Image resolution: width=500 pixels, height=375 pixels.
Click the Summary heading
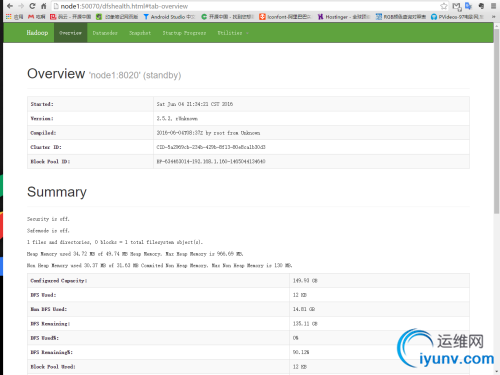57,192
